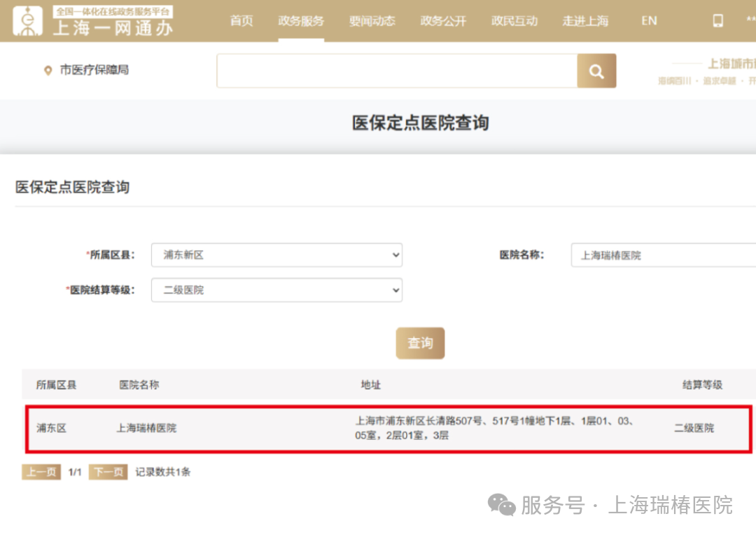Viewport: 756px width, 535px height.
Task: Select the highlighted 上海瑞椿医院 result row
Action: [x=378, y=428]
